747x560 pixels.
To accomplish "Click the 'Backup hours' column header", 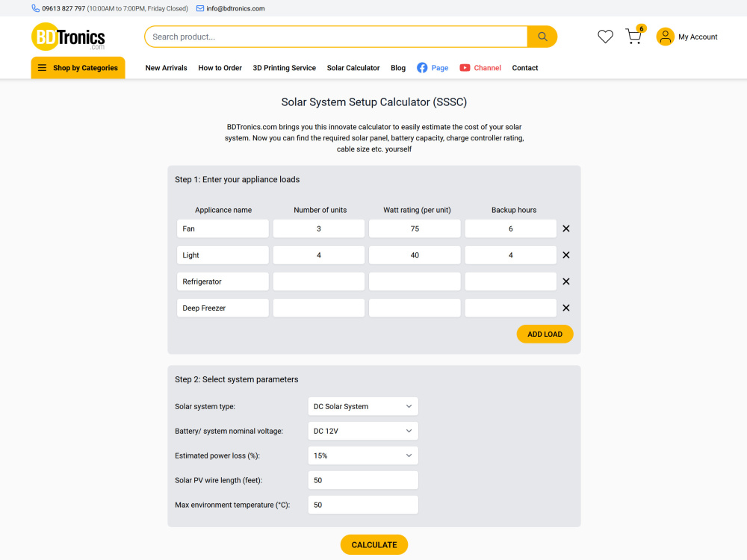I will pos(514,210).
